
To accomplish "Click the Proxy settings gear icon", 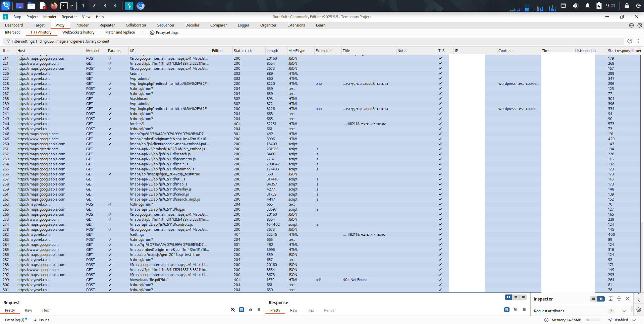I will pyautogui.click(x=152, y=33).
